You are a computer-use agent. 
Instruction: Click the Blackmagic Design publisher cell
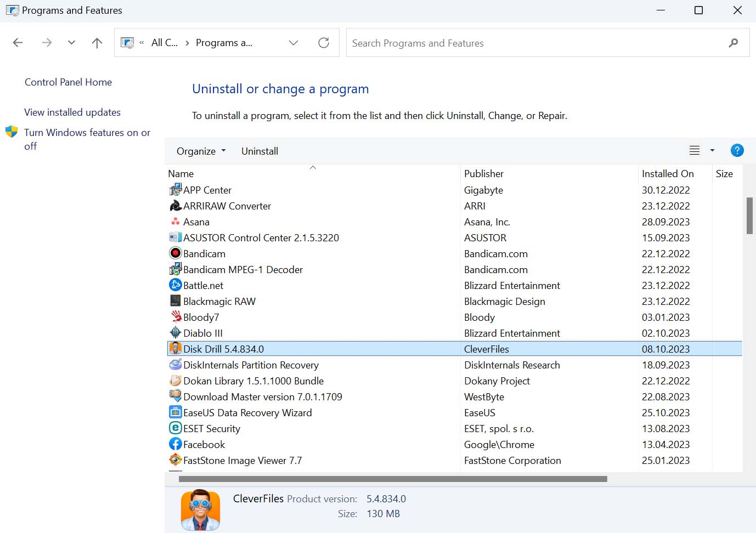pos(504,302)
